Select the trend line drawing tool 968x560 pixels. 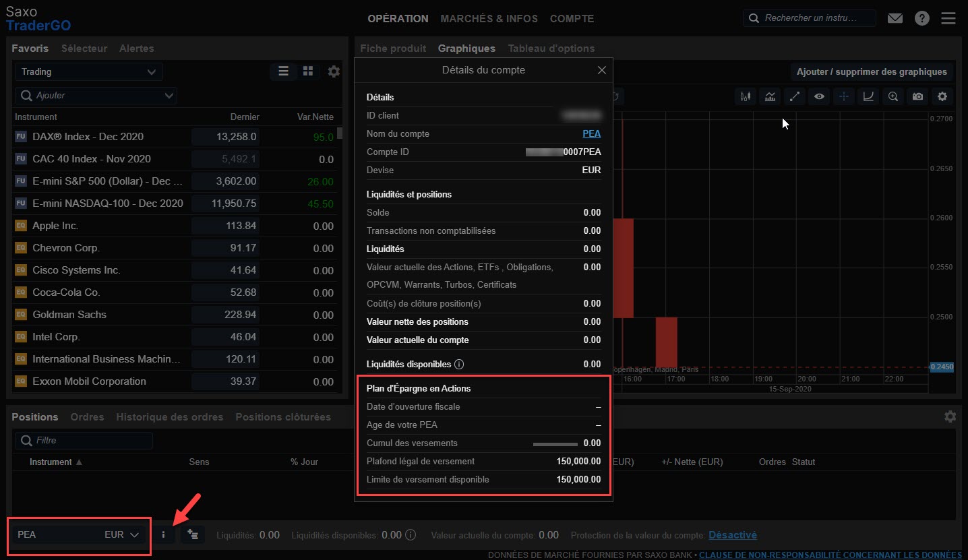pyautogui.click(x=795, y=97)
